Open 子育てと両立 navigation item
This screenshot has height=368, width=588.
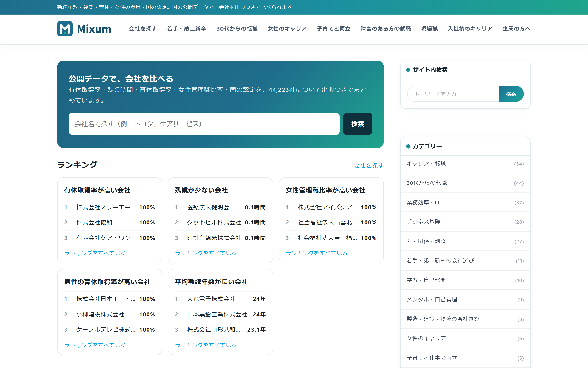tap(334, 29)
